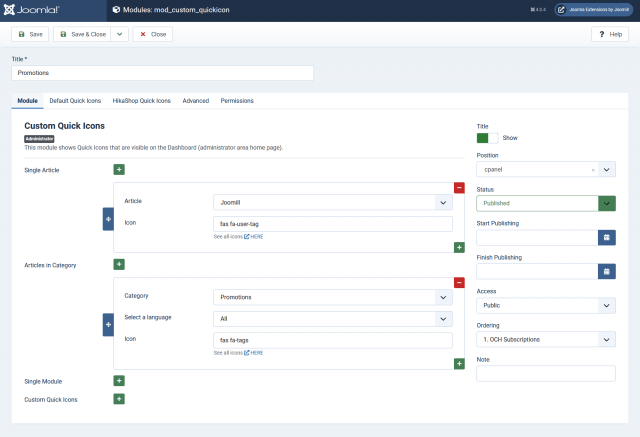Open the Permissions tab
The width and height of the screenshot is (640, 437).
click(236, 101)
